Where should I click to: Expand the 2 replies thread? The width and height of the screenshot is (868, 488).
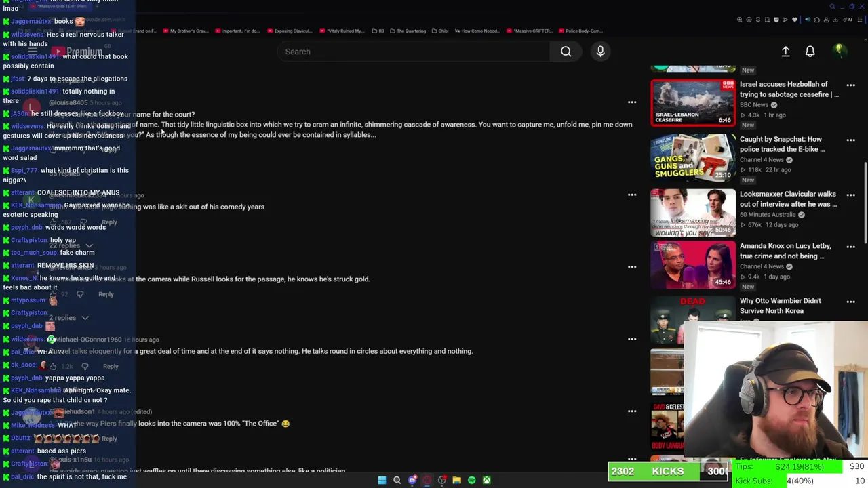tap(68, 317)
